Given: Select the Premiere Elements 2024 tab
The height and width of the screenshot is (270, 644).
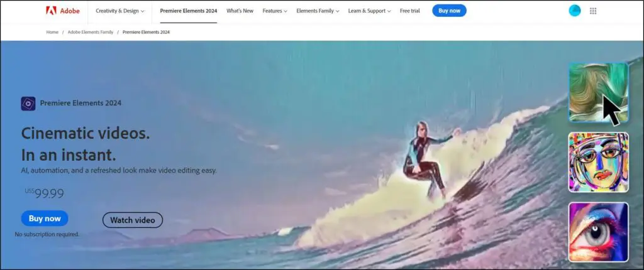Looking at the screenshot, I should 189,11.
